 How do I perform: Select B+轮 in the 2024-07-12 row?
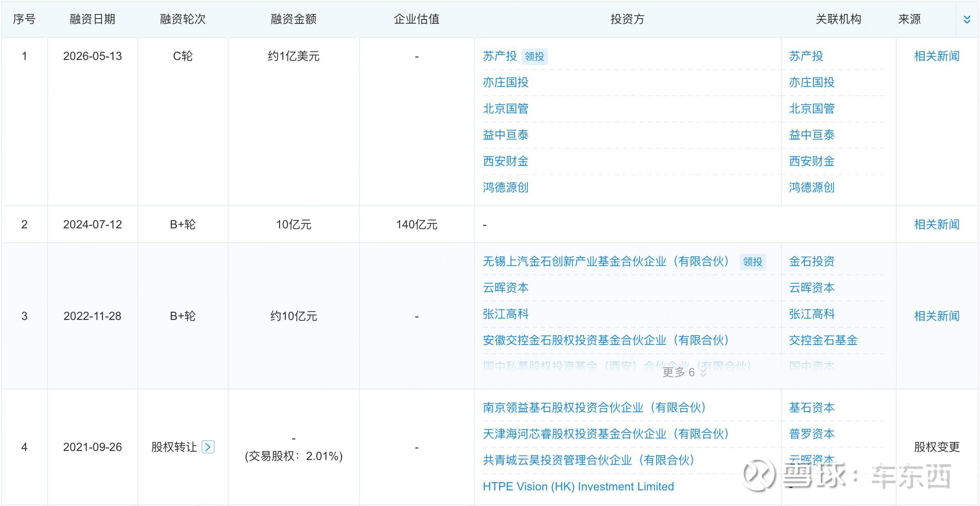pyautogui.click(x=183, y=225)
